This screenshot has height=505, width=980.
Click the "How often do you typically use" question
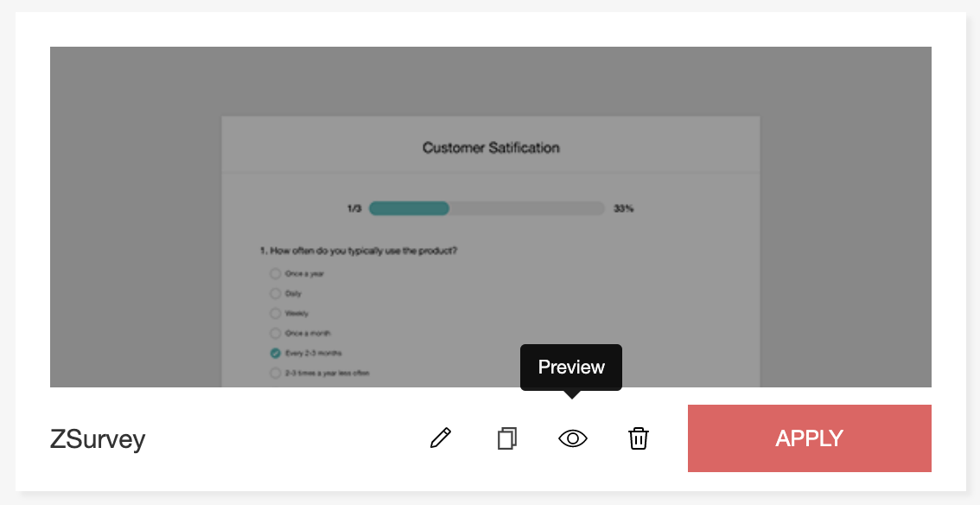359,251
